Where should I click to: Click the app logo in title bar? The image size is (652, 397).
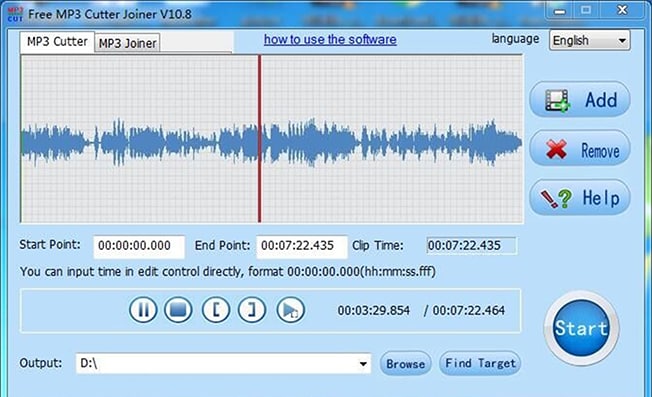click(x=15, y=14)
